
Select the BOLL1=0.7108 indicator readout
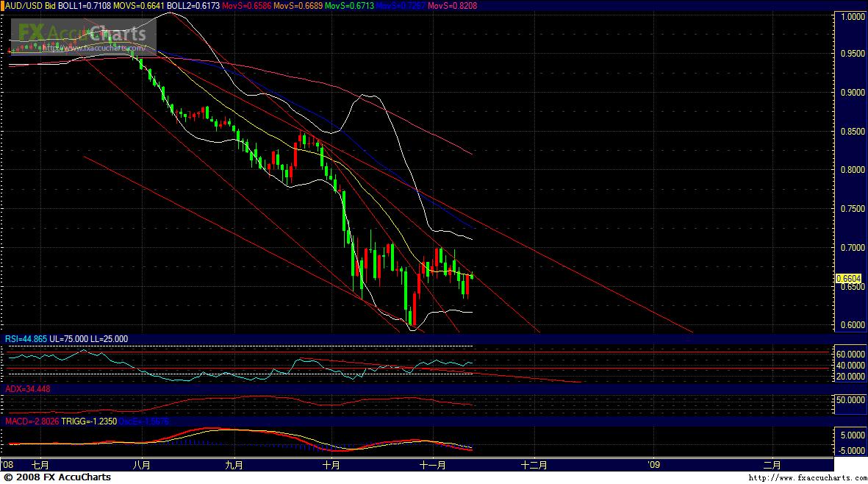(84, 6)
